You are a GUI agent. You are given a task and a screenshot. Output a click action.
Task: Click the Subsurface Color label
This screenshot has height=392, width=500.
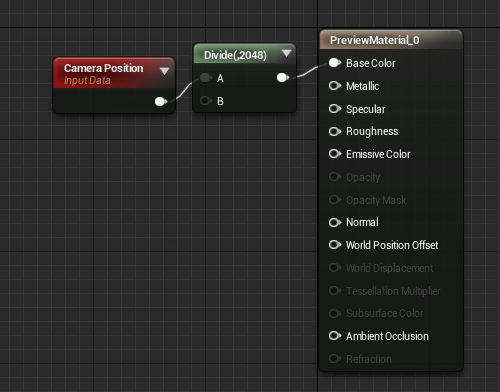385,313
